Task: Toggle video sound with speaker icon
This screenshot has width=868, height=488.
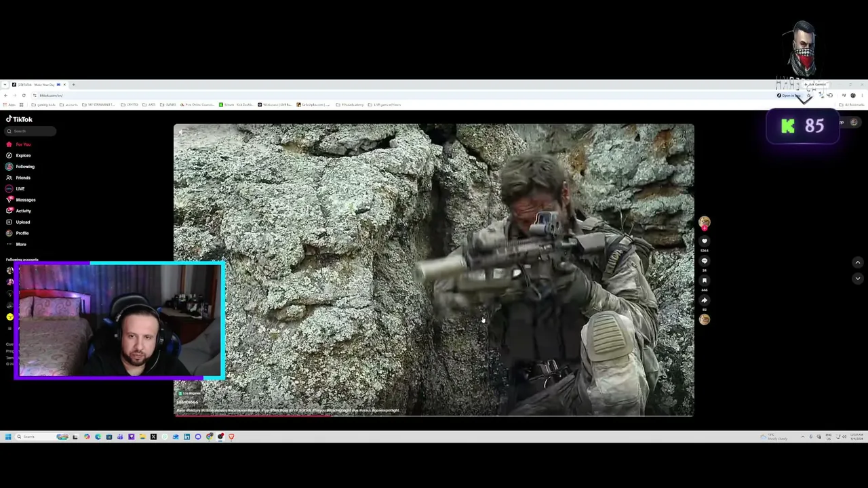Action: pyautogui.click(x=182, y=131)
